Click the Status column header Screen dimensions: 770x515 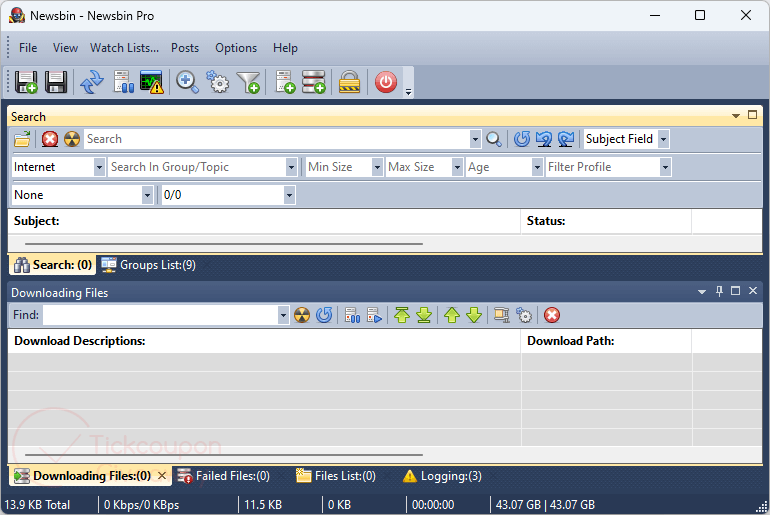point(606,221)
